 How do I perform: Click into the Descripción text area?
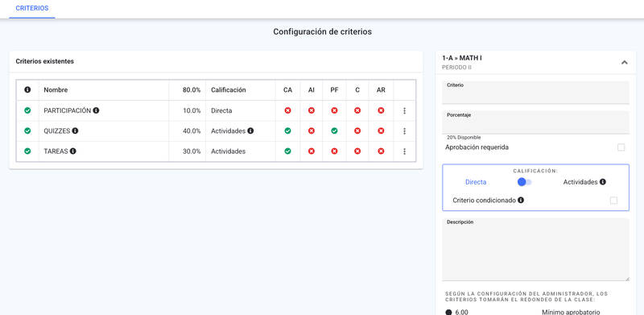(x=535, y=250)
